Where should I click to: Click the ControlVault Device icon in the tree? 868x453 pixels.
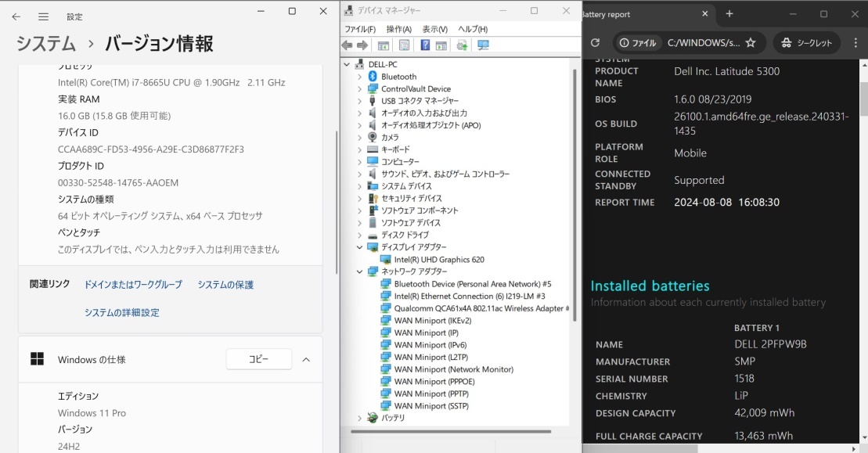[x=373, y=88]
